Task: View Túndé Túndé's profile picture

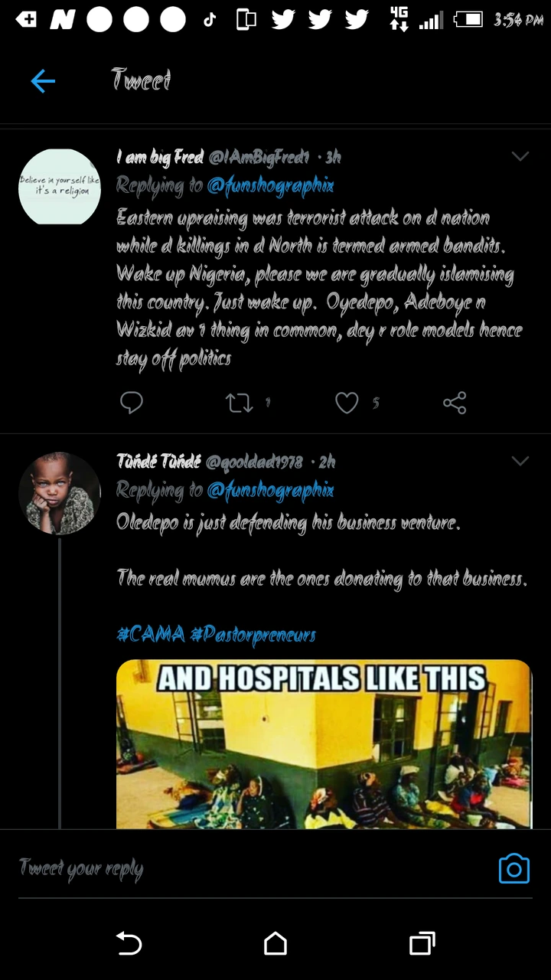Action: pyautogui.click(x=60, y=493)
